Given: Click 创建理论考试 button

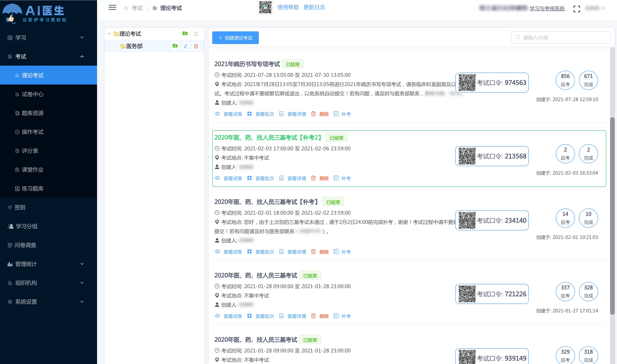Looking at the screenshot, I should (235, 38).
